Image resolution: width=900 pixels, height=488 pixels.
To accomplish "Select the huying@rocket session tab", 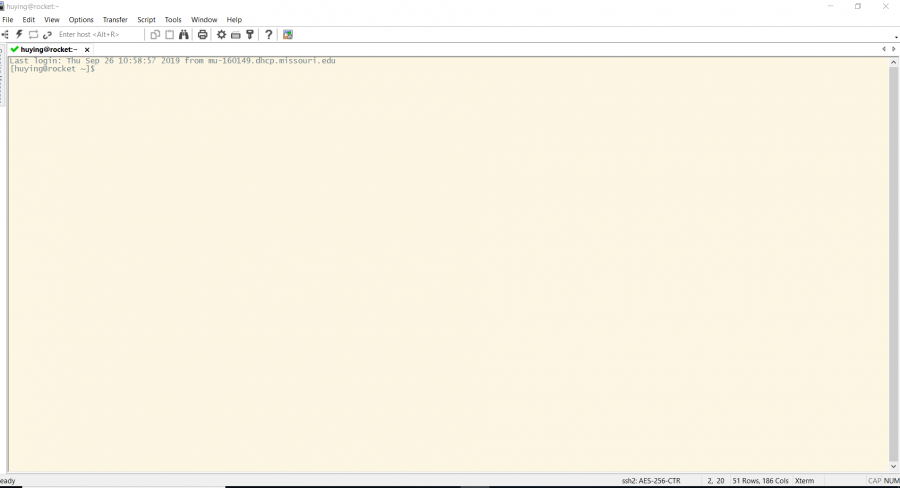I will click(x=48, y=49).
